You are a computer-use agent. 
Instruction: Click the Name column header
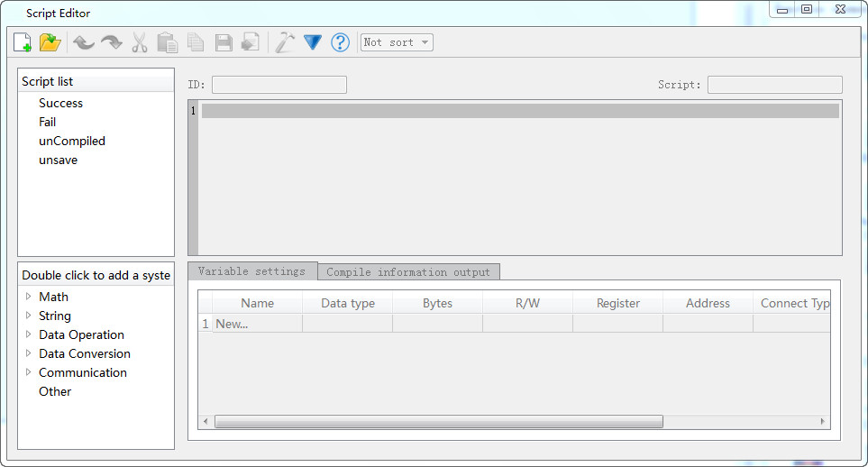tap(258, 303)
